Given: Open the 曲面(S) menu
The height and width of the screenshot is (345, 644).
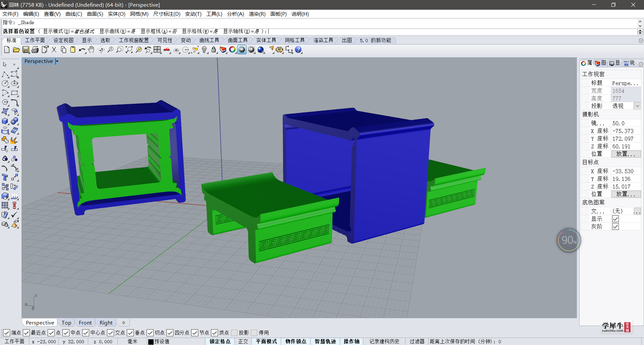Looking at the screenshot, I should (95, 14).
